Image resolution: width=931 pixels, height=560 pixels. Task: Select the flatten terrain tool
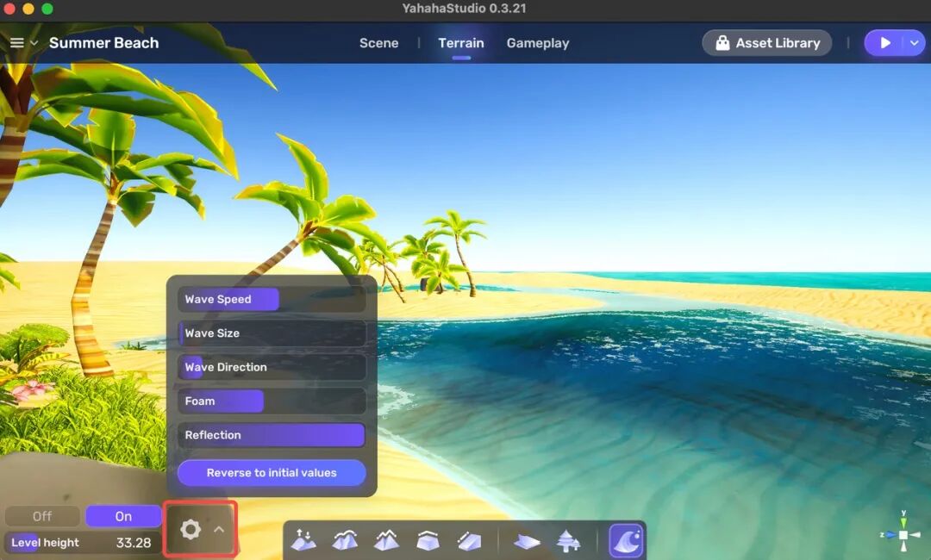(428, 540)
